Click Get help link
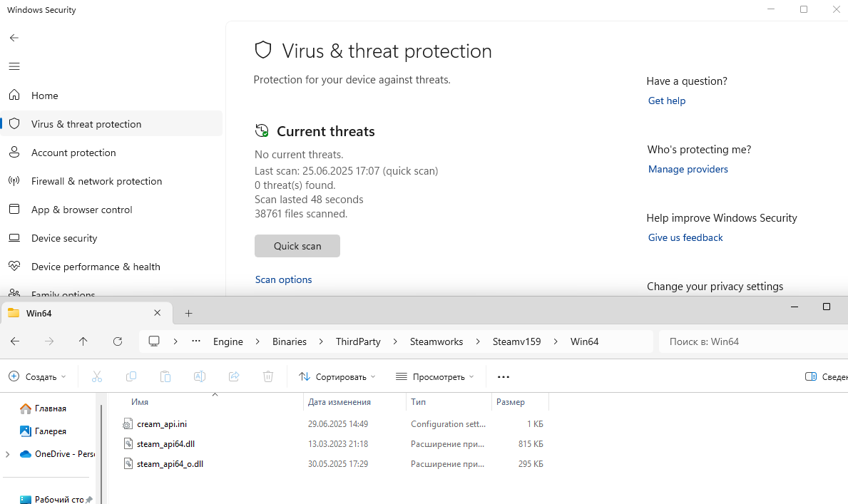 point(666,101)
